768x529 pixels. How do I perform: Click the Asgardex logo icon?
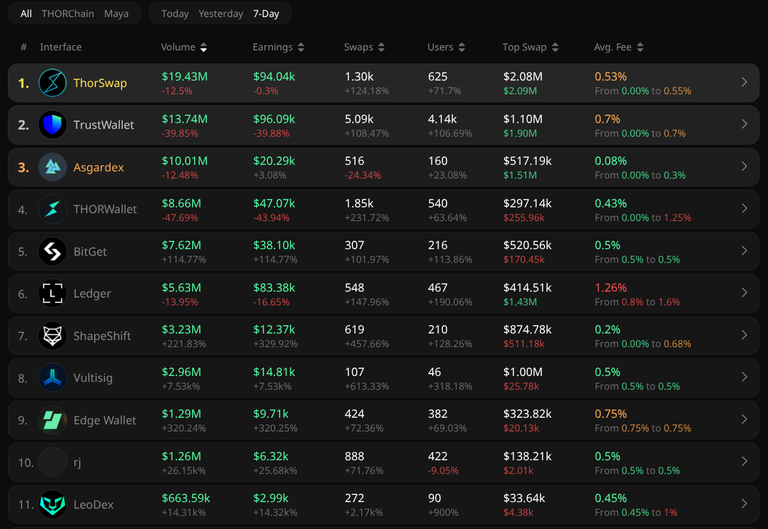(x=52, y=167)
